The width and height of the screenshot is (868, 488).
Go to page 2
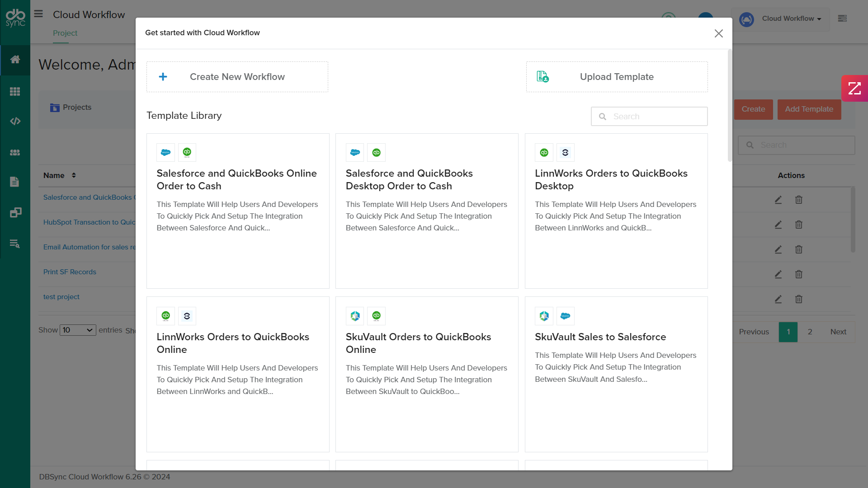(x=810, y=332)
